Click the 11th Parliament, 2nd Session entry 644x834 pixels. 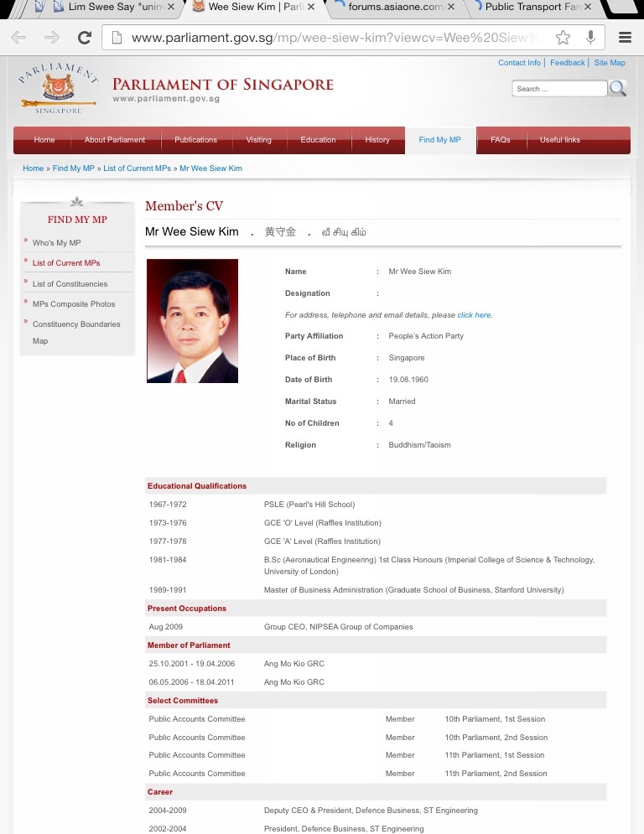click(496, 774)
